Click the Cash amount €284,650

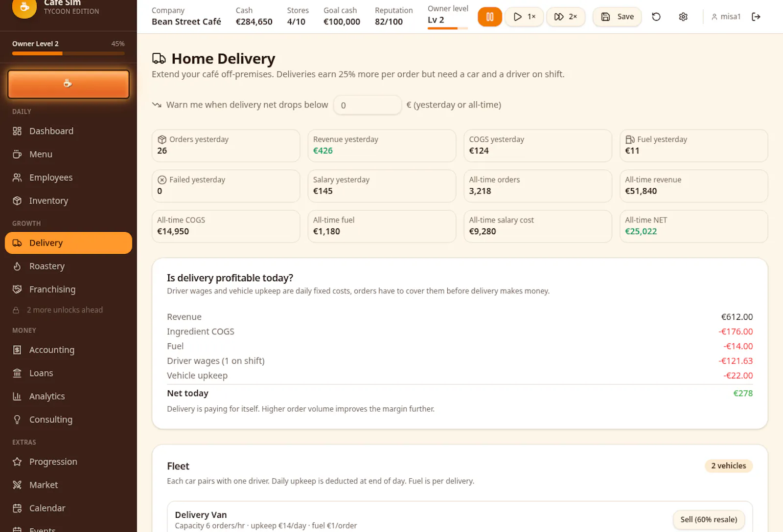click(254, 22)
